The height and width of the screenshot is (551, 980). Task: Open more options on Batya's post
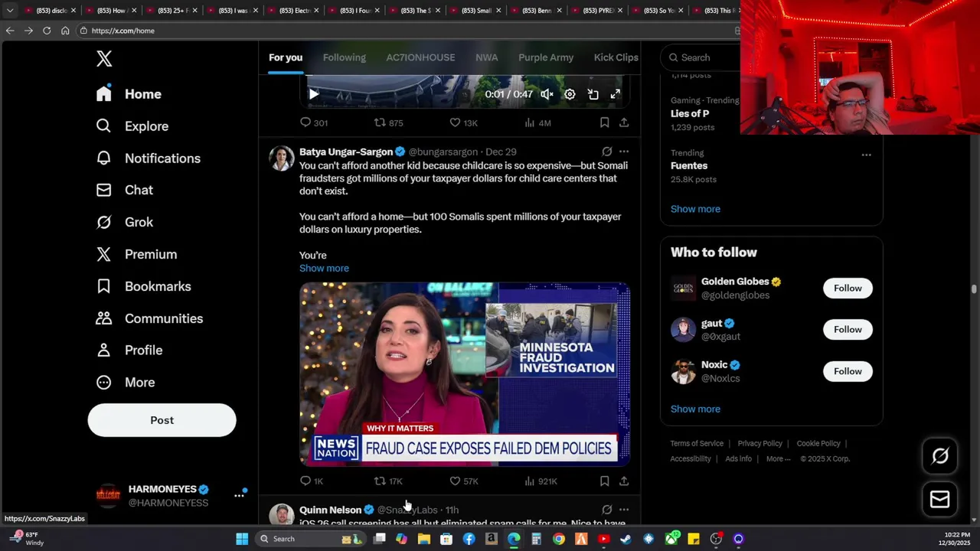click(x=624, y=152)
